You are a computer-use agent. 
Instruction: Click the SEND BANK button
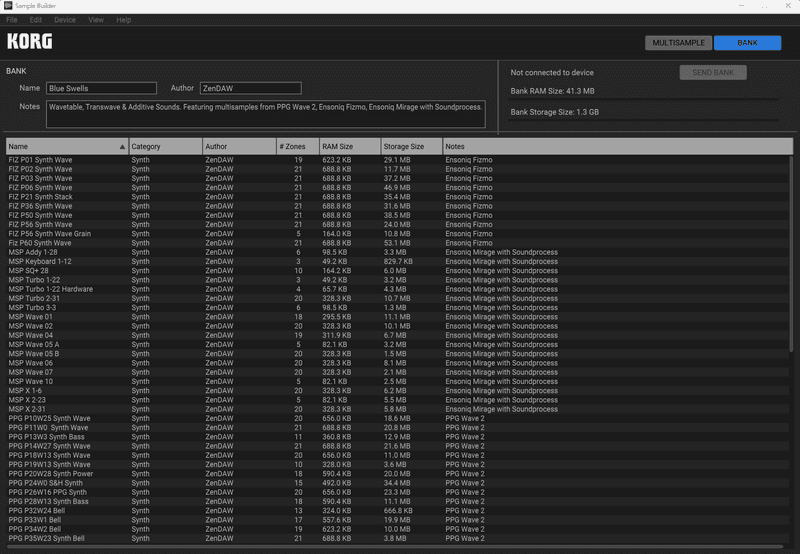[x=713, y=72]
